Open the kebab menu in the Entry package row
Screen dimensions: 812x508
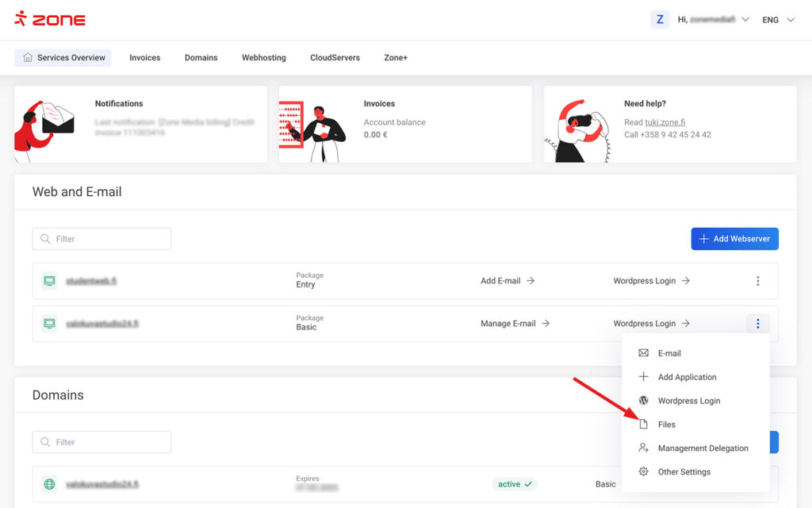[x=758, y=281]
